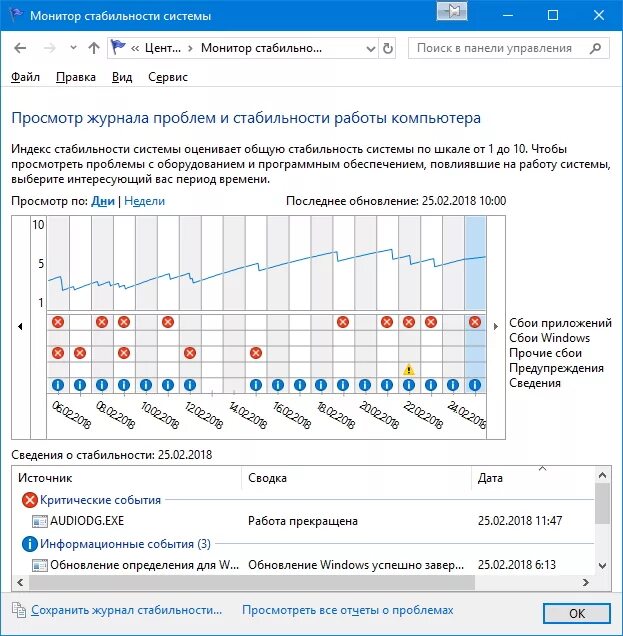Click the Монитор стабильно... breadcrumb segment
Screen dimensions: 623x636
tap(261, 48)
